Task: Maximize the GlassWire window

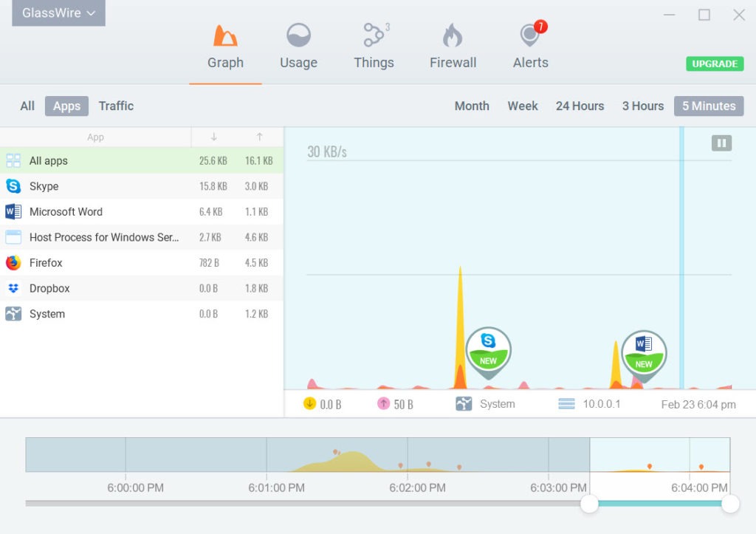Action: pos(704,15)
